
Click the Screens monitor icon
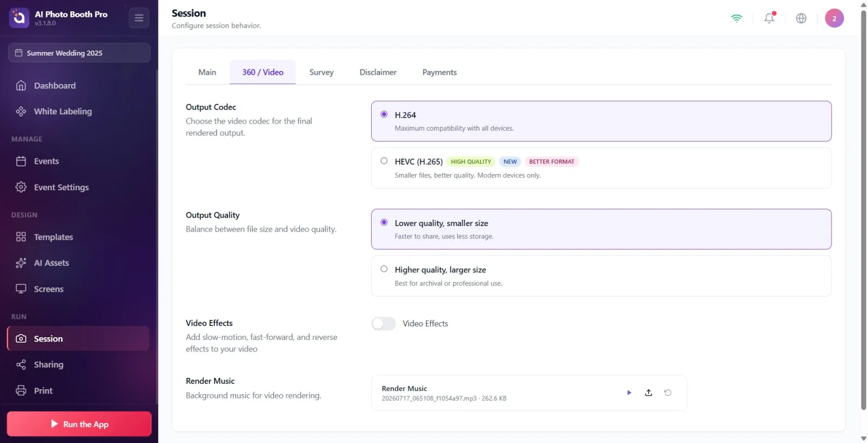point(21,289)
